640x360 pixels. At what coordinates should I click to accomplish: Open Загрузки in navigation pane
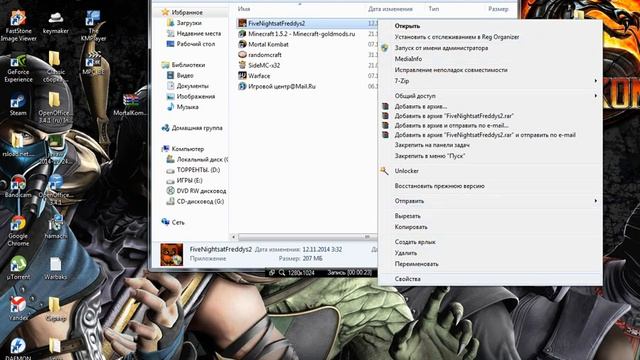pyautogui.click(x=184, y=23)
